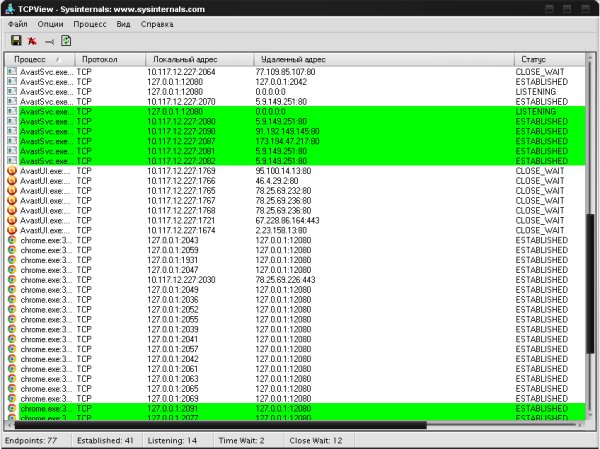Screen dimensions: 600x449
Task: Click chrome icon in highlighted row 127.0.0.1:2091
Action: click(12, 408)
